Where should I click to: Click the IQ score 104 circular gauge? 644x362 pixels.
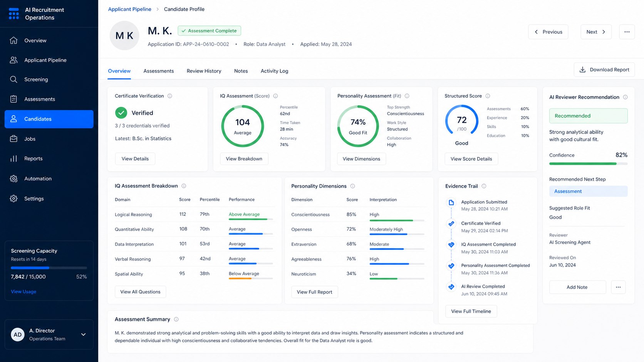point(243,126)
